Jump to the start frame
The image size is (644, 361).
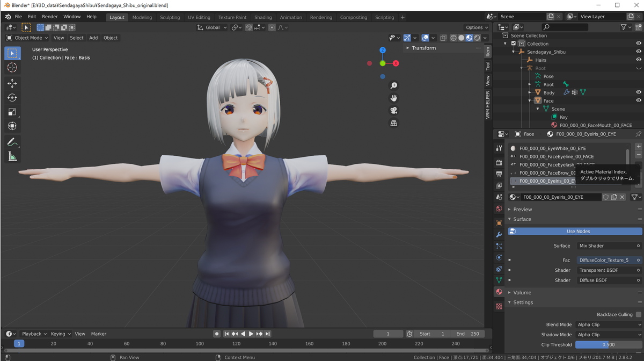[226, 334]
